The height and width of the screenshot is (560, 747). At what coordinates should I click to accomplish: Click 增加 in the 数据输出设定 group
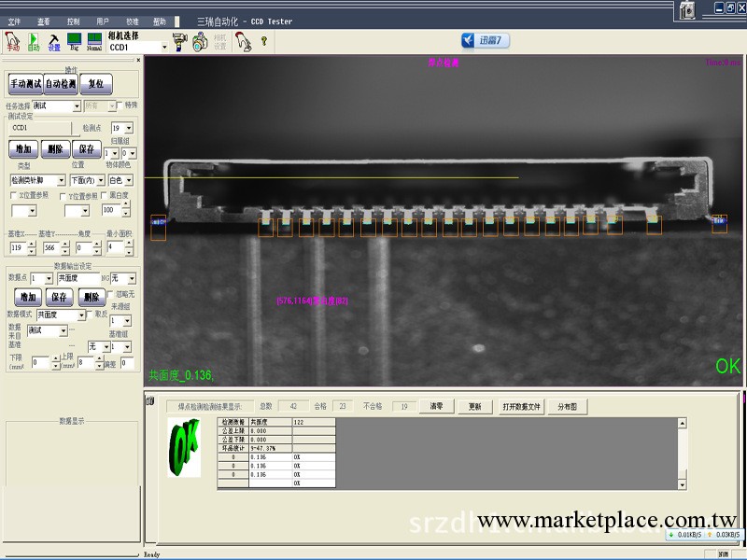coord(28,297)
